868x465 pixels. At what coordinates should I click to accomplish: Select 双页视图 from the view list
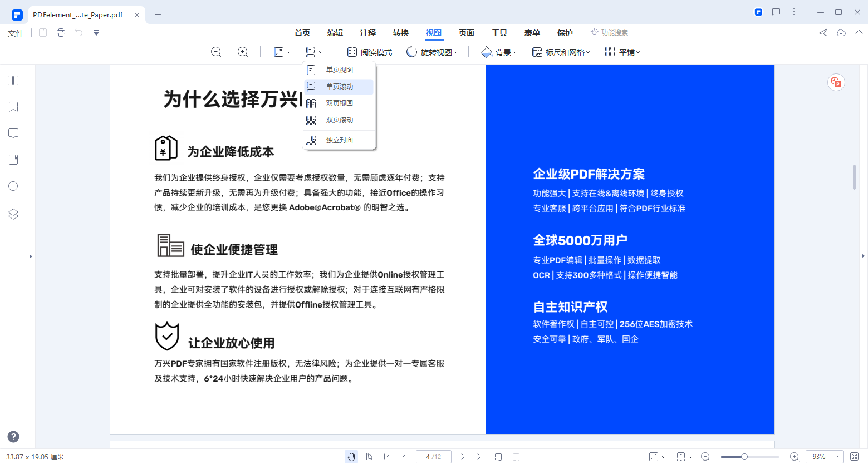click(339, 103)
